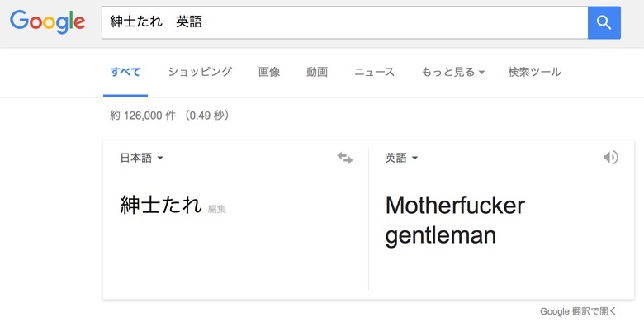Switch to the 画像 tab
The height and width of the screenshot is (322, 644).
[x=269, y=73]
